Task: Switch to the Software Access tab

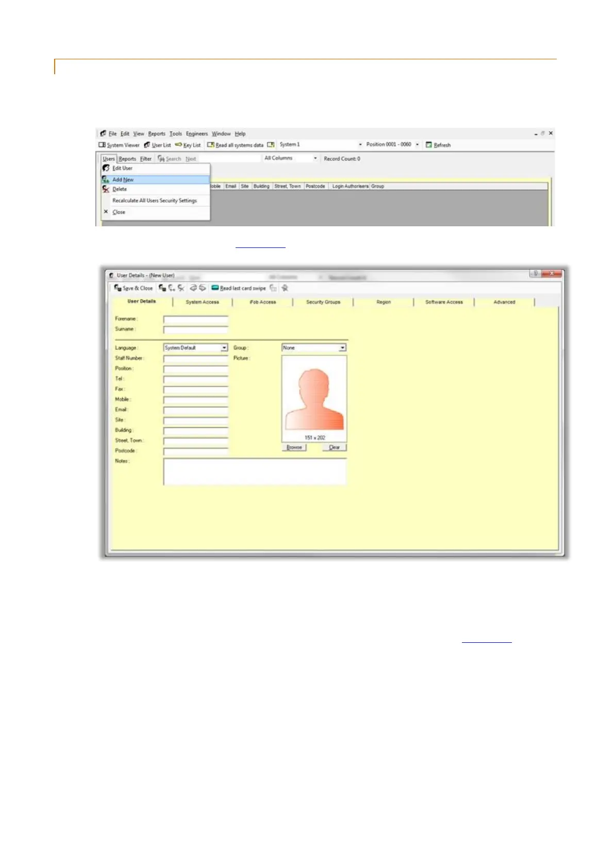Action: 444,302
